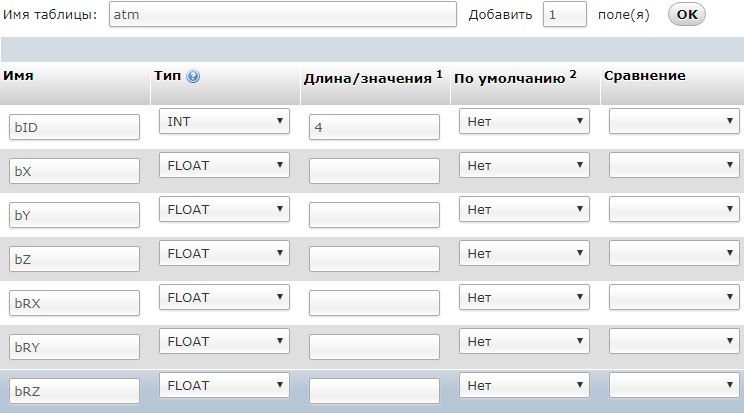Click footnote 1 link beside Длина/значения
The width and height of the screenshot is (744, 413).
[x=439, y=74]
